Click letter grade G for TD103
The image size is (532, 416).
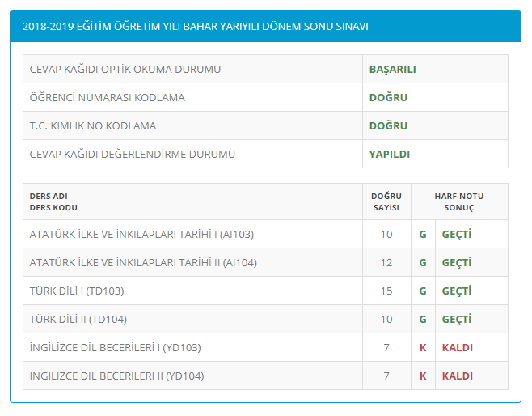[423, 291]
